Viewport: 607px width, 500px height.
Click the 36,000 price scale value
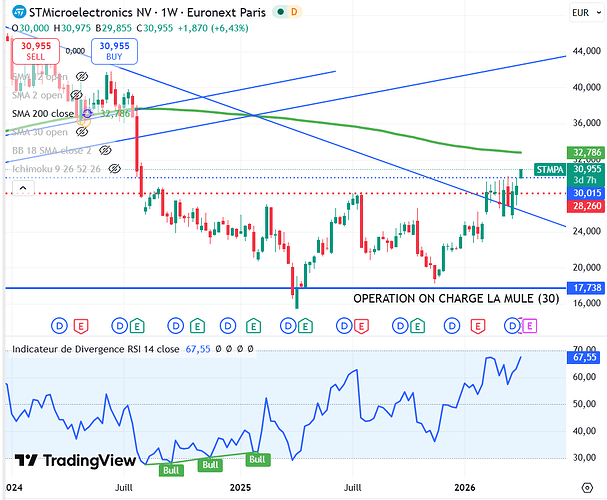click(586, 123)
